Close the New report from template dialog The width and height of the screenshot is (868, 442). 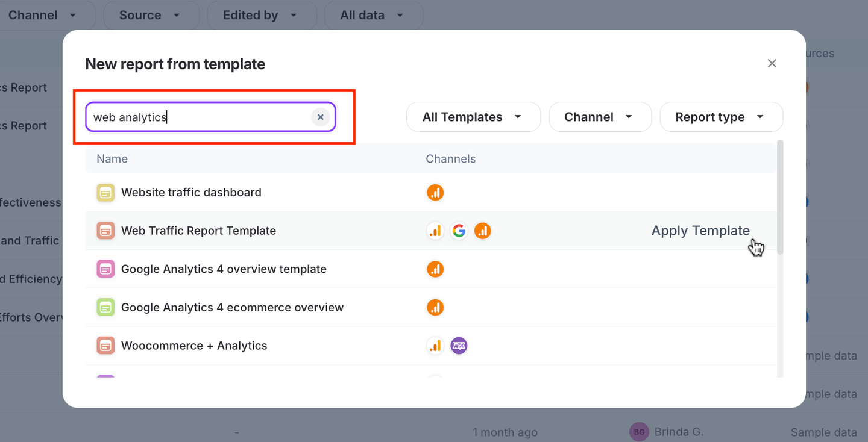pos(772,63)
